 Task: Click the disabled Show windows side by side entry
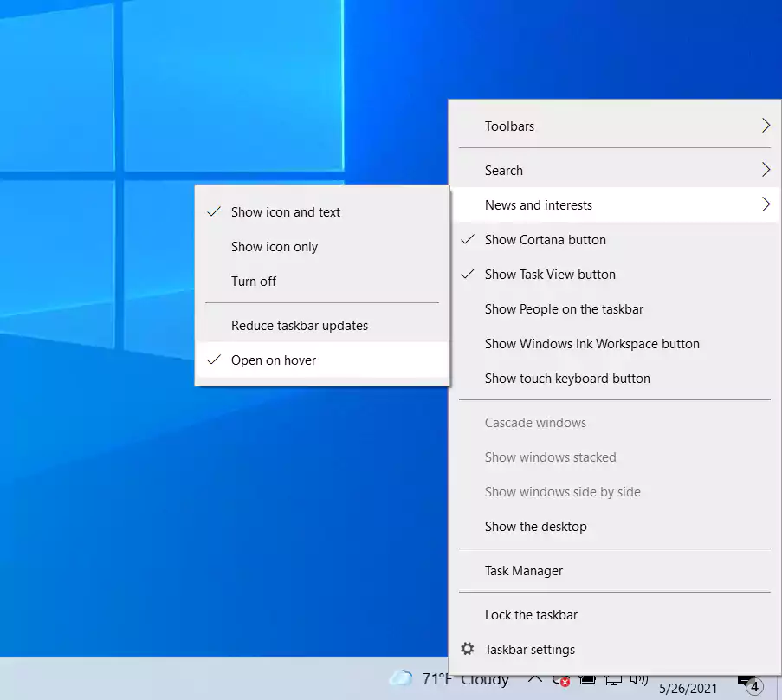coord(615,492)
